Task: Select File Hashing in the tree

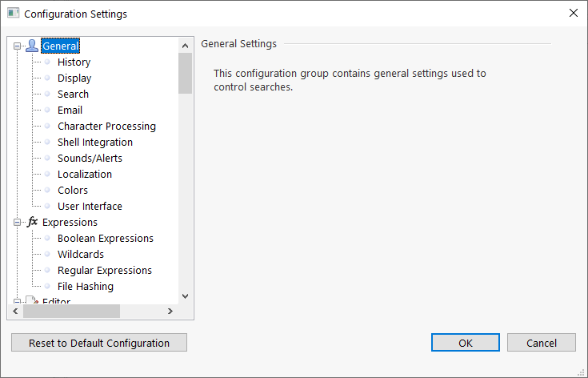Action: pyautogui.click(x=85, y=287)
